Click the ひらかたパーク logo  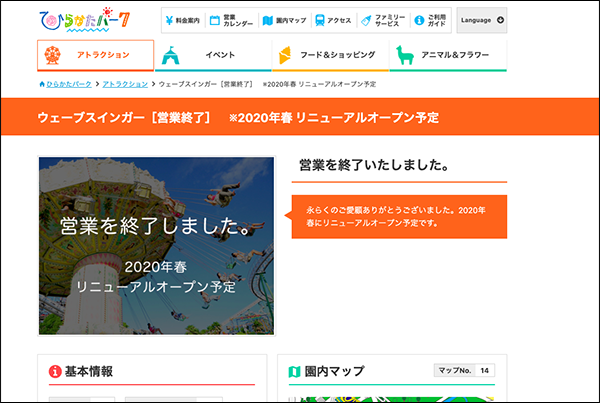pyautogui.click(x=85, y=19)
